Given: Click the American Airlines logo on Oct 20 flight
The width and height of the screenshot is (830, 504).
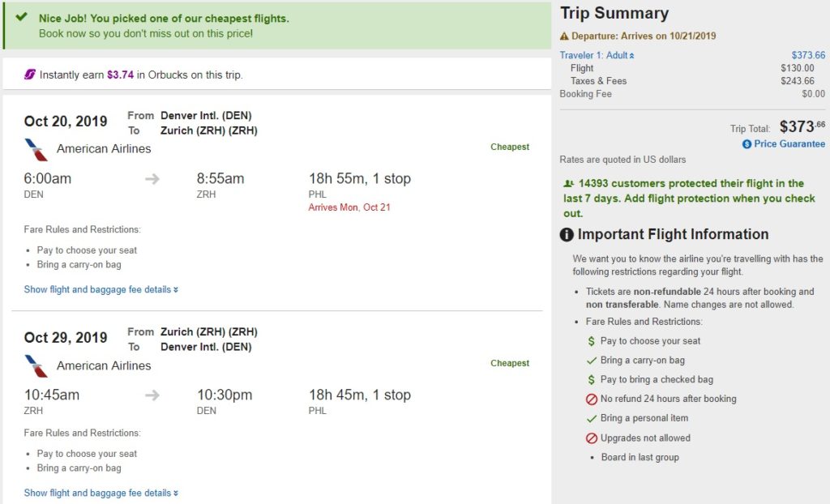Looking at the screenshot, I should (36, 149).
